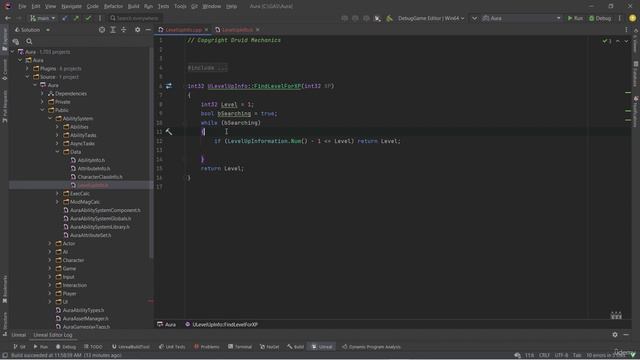640x360 pixels.
Task: Open the Tools menu
Action: click(x=180, y=6)
